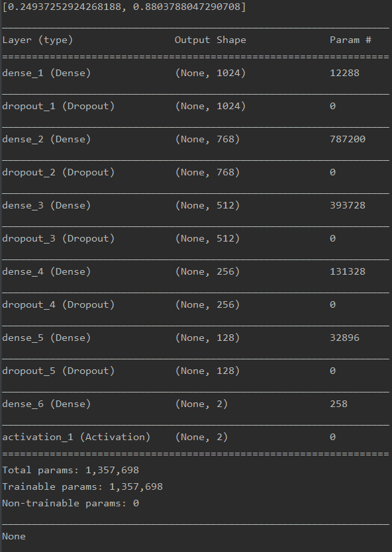Click the Param # column header
The height and width of the screenshot is (552, 392).
pyautogui.click(x=350, y=40)
